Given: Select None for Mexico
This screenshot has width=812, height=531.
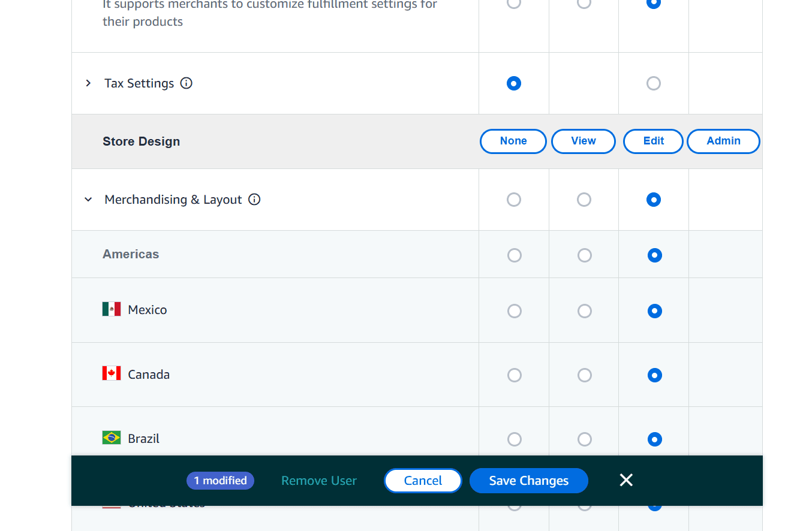Looking at the screenshot, I should coord(515,311).
